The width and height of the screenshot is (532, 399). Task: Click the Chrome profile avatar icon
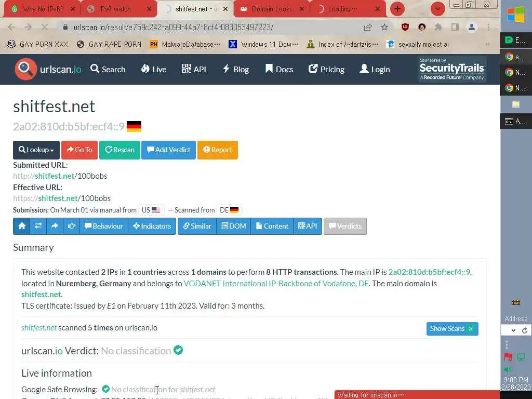pyautogui.click(x=472, y=27)
